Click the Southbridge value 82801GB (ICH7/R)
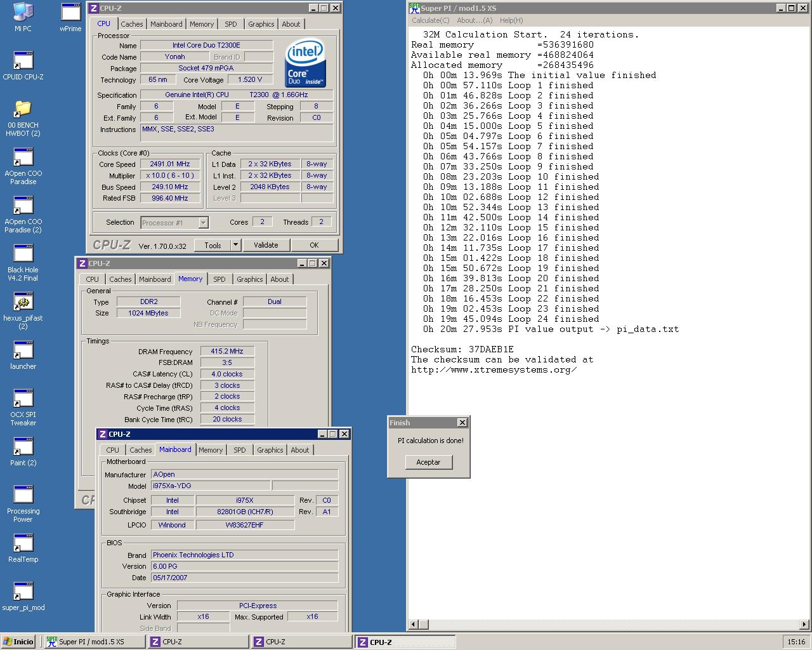 pos(245,512)
